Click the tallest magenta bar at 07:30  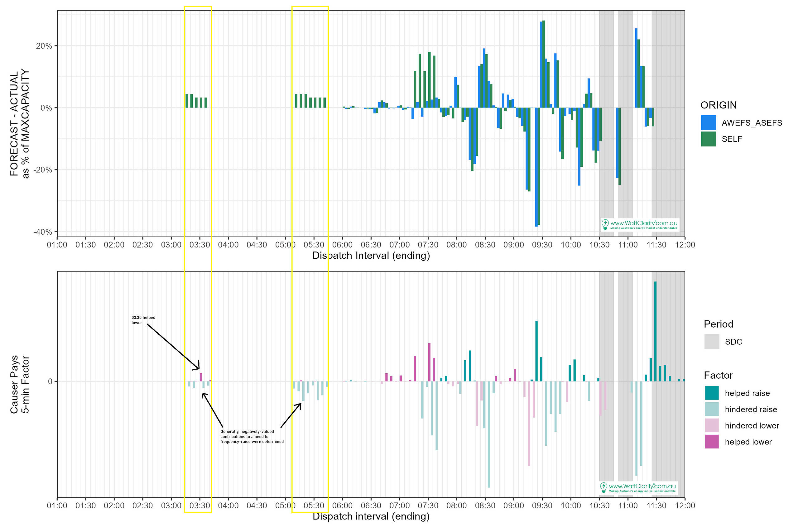(x=429, y=362)
